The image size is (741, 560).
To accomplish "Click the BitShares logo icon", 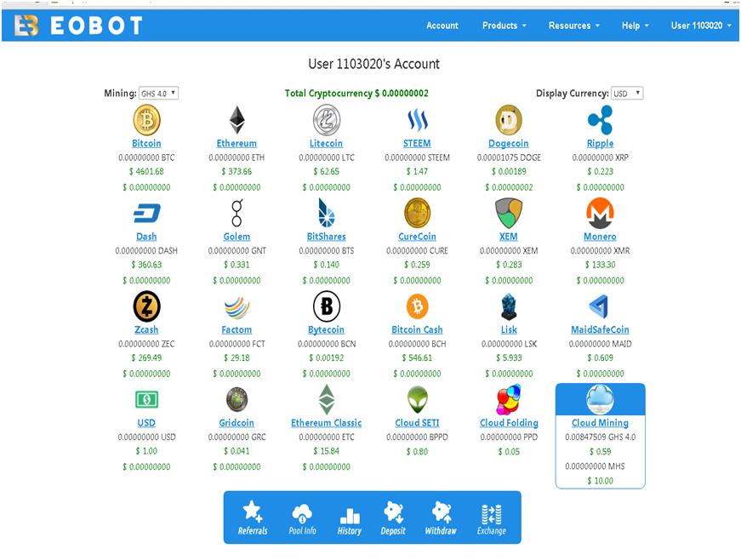I will [327, 213].
